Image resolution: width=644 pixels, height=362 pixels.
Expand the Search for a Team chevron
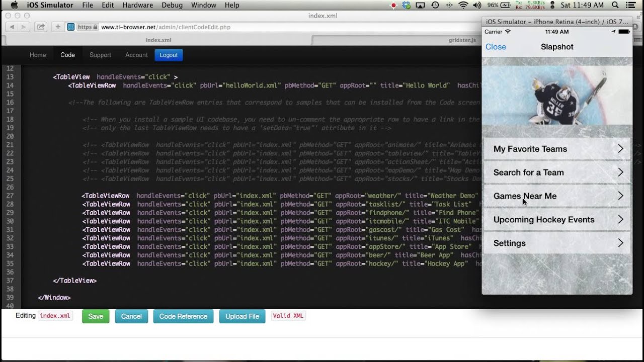click(620, 172)
